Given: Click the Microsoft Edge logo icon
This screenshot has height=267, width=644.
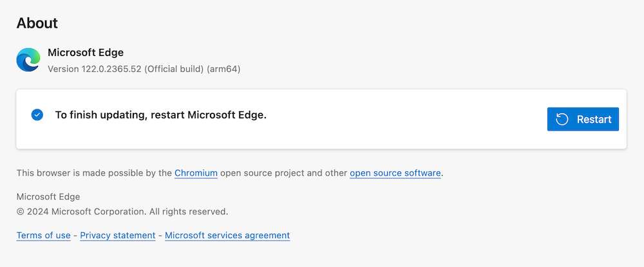Looking at the screenshot, I should [x=28, y=60].
